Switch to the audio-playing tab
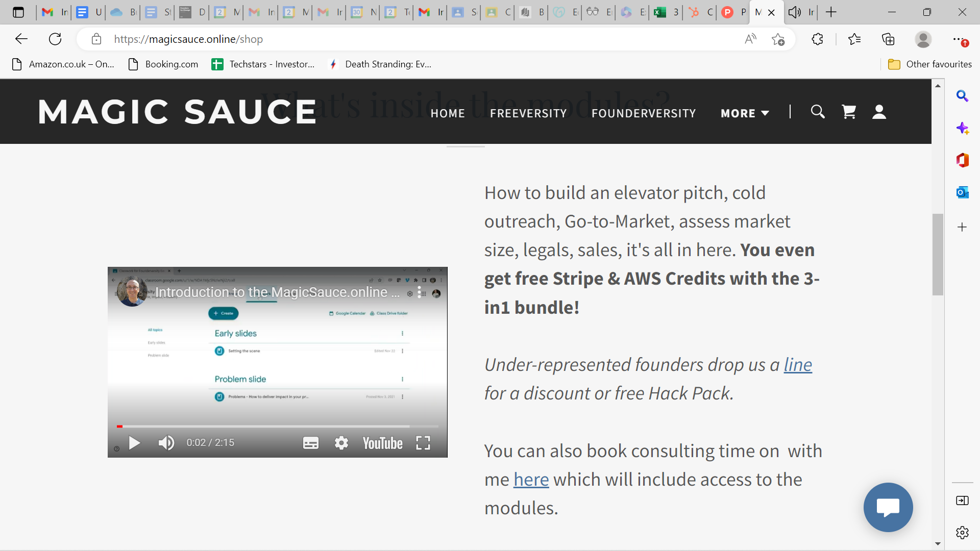980x551 pixels. [x=801, y=12]
